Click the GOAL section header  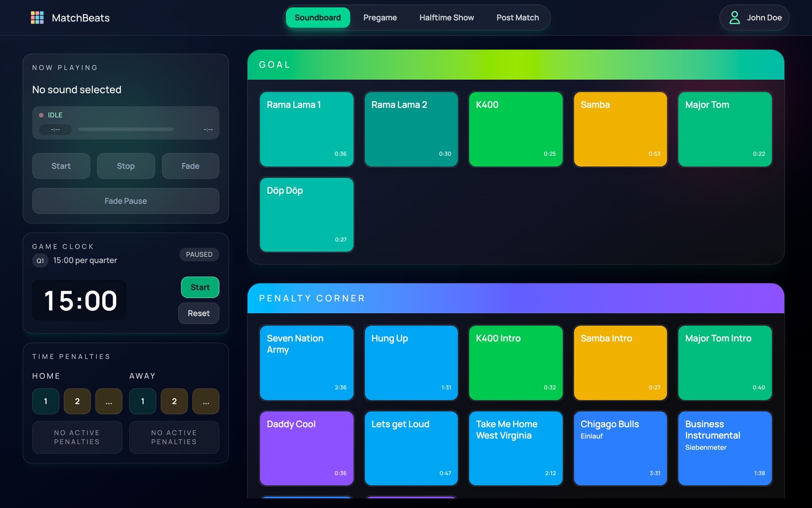(x=516, y=65)
